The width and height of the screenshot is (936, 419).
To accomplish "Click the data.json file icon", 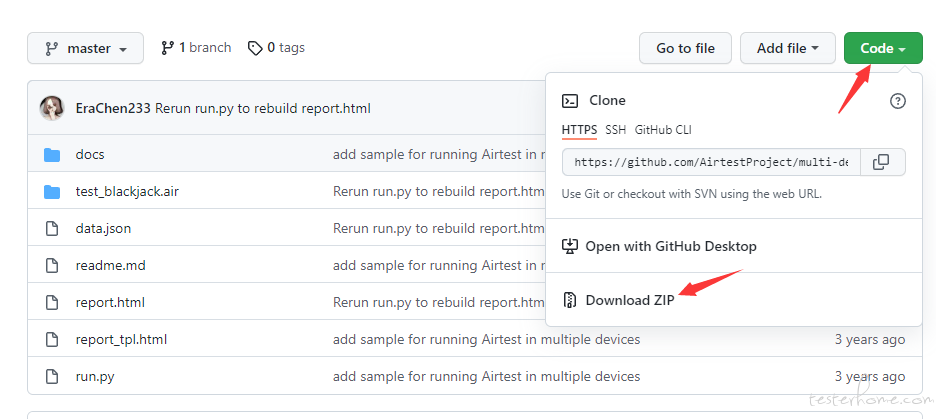I will pyautogui.click(x=53, y=229).
